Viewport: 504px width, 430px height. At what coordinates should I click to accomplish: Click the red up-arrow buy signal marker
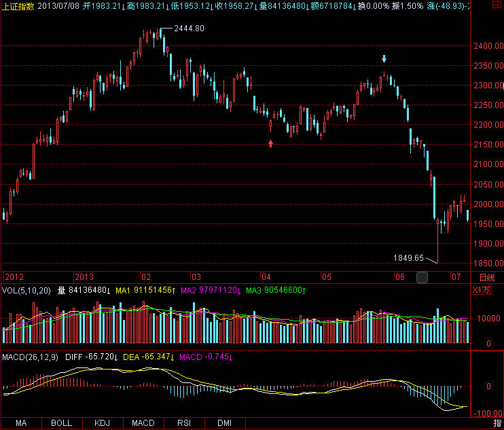[270, 143]
